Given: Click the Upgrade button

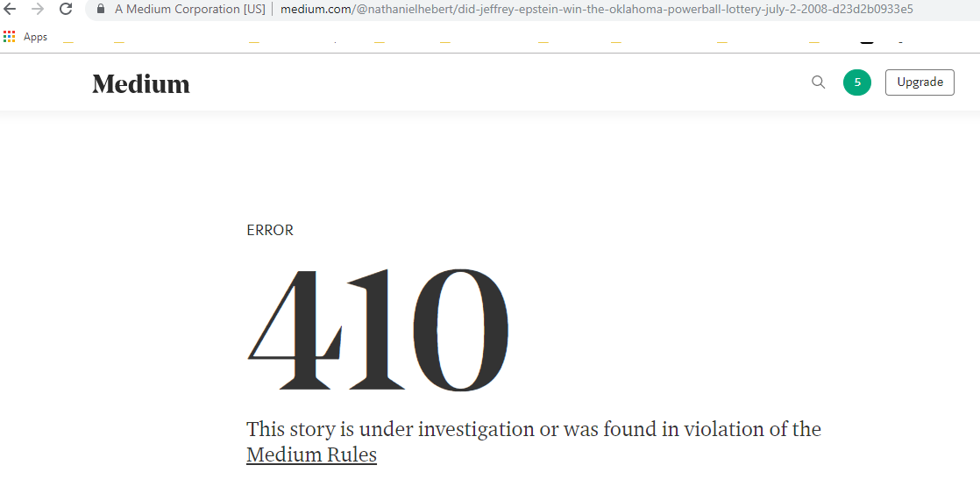Looking at the screenshot, I should click(920, 82).
